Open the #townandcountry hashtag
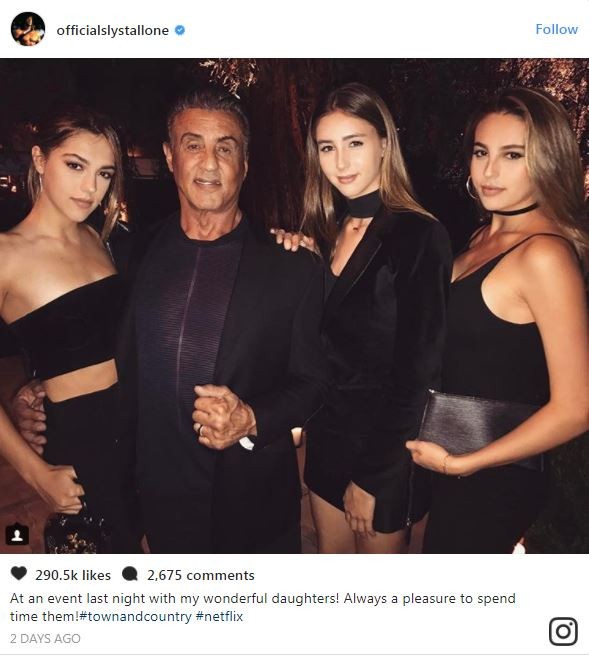589x659 pixels. (135, 617)
